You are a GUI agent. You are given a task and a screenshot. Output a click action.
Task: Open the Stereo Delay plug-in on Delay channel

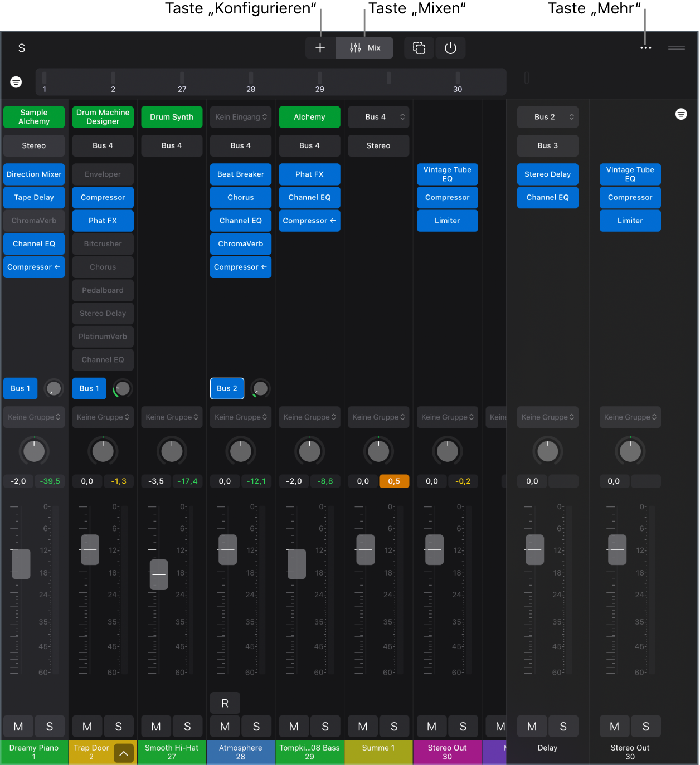(x=547, y=174)
